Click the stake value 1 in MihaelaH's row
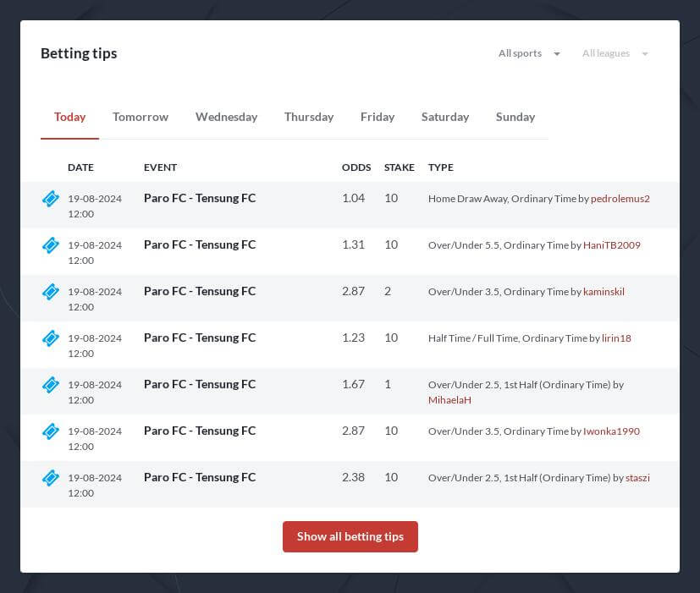 [388, 384]
